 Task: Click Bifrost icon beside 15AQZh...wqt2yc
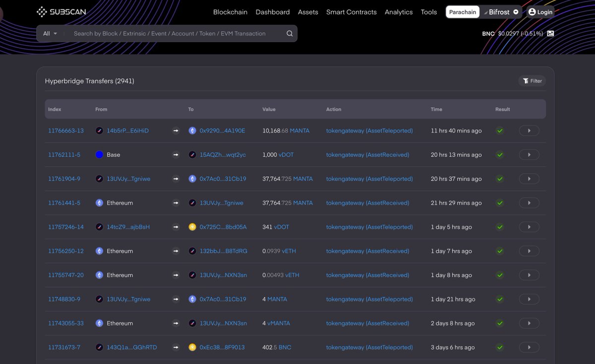192,155
